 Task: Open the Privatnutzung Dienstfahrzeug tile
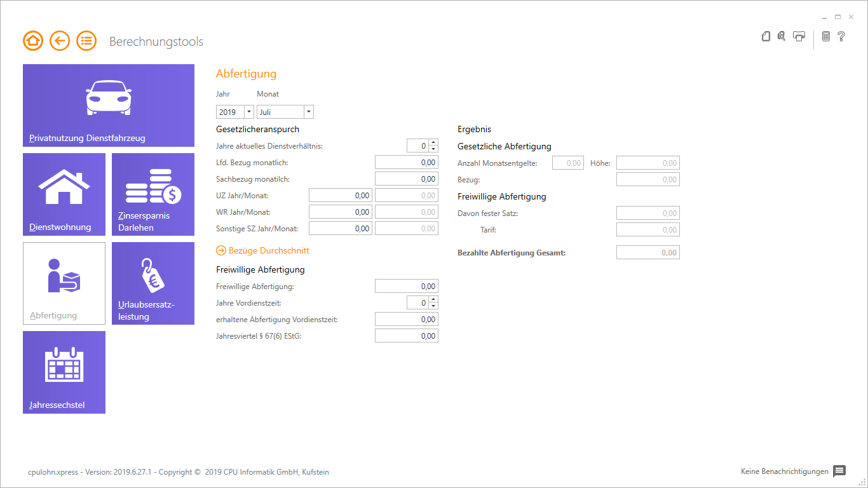[109, 105]
